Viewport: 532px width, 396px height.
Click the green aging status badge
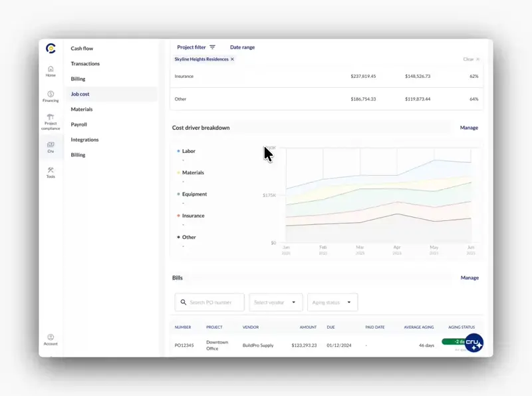coord(454,341)
